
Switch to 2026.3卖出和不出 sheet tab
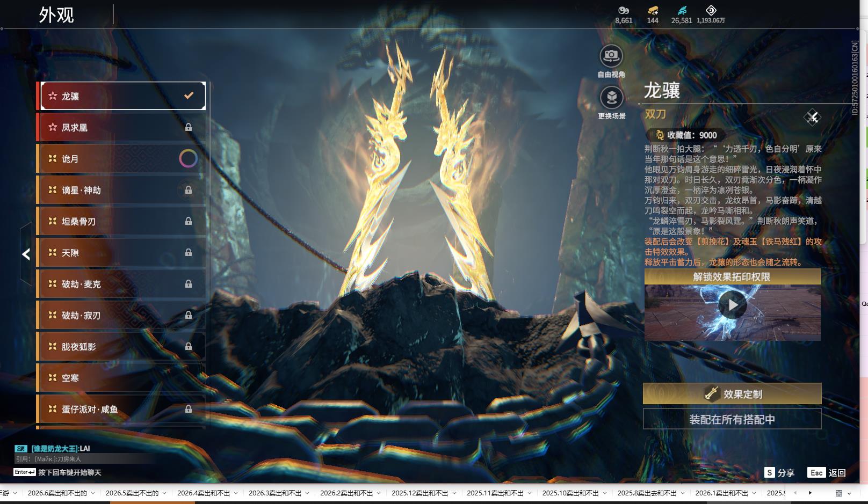(x=275, y=493)
